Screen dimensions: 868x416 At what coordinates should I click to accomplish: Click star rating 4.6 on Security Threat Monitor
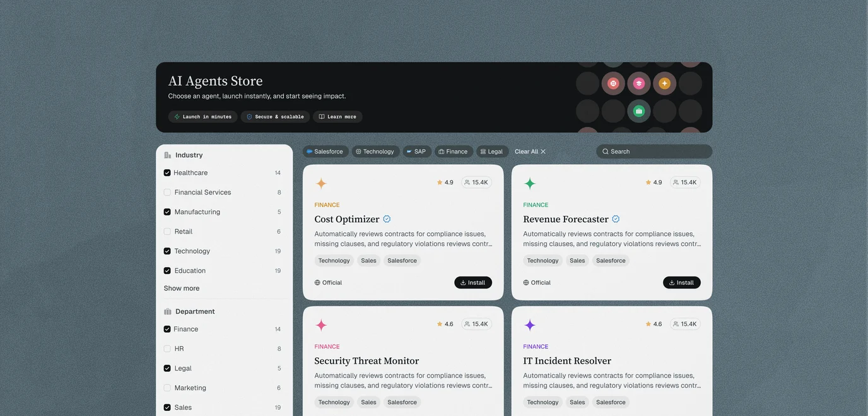coord(445,324)
